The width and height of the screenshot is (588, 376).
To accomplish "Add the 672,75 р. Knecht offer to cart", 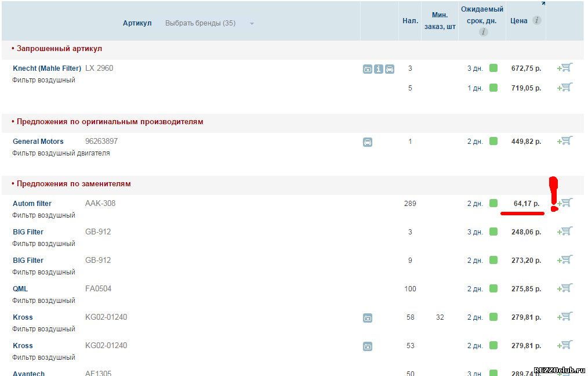I will click(x=565, y=68).
